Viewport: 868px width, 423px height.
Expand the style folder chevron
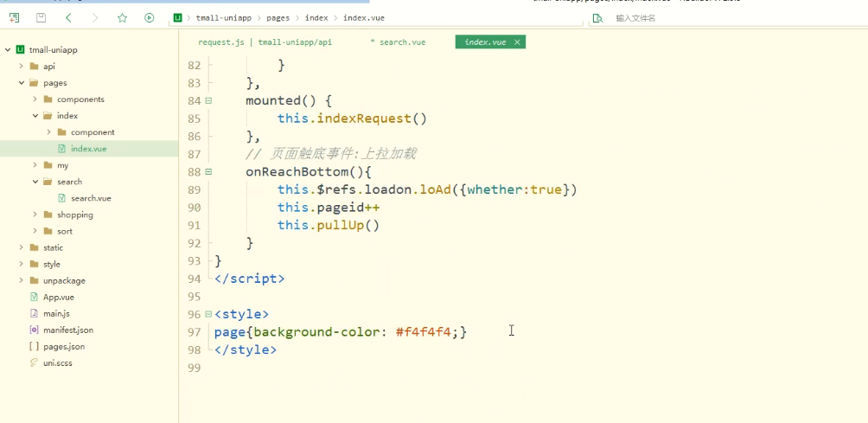(x=21, y=264)
